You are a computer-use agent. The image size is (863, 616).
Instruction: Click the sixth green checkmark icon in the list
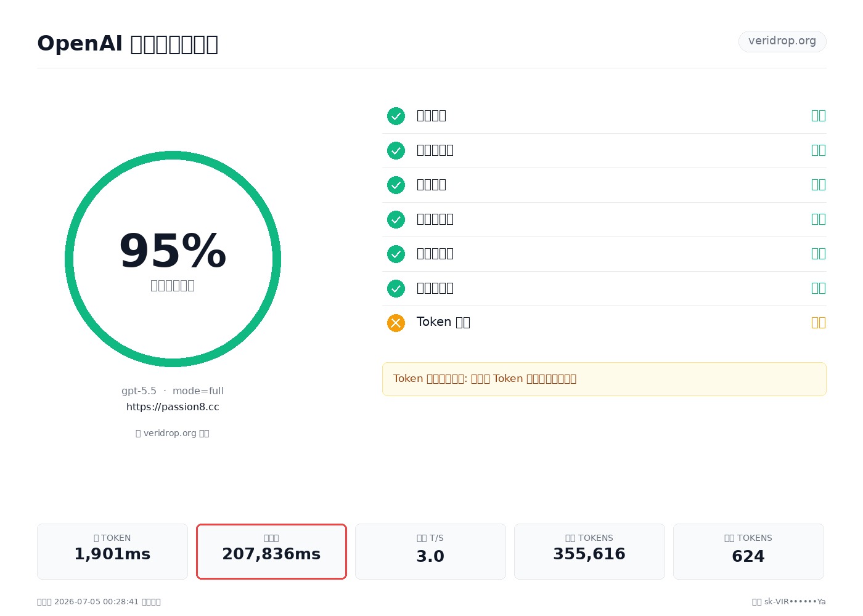[x=396, y=288]
